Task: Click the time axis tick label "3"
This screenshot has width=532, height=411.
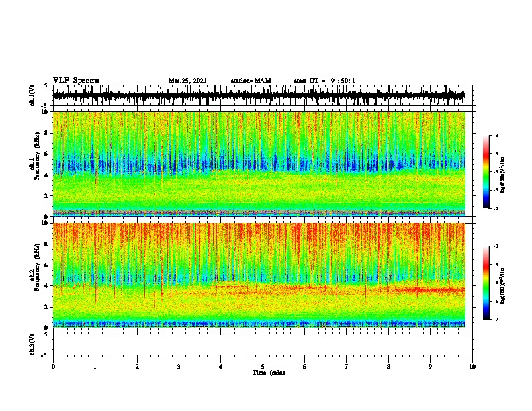Action: (179, 367)
